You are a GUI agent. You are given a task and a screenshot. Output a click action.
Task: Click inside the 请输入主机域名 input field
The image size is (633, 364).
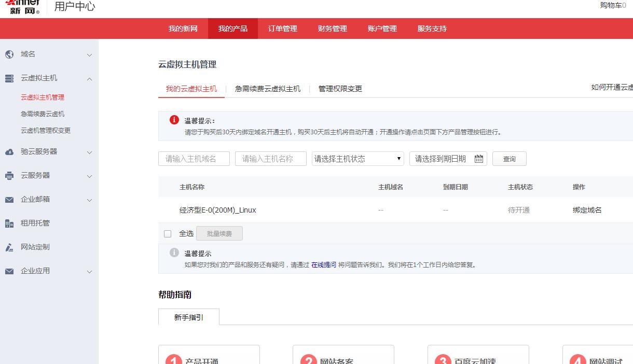coord(194,159)
